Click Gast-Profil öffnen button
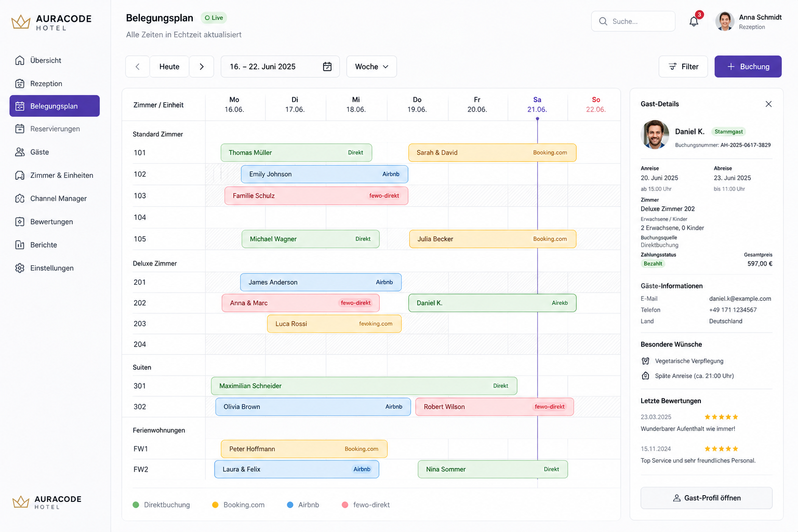Viewport: 798px width, 532px height. coord(707,498)
